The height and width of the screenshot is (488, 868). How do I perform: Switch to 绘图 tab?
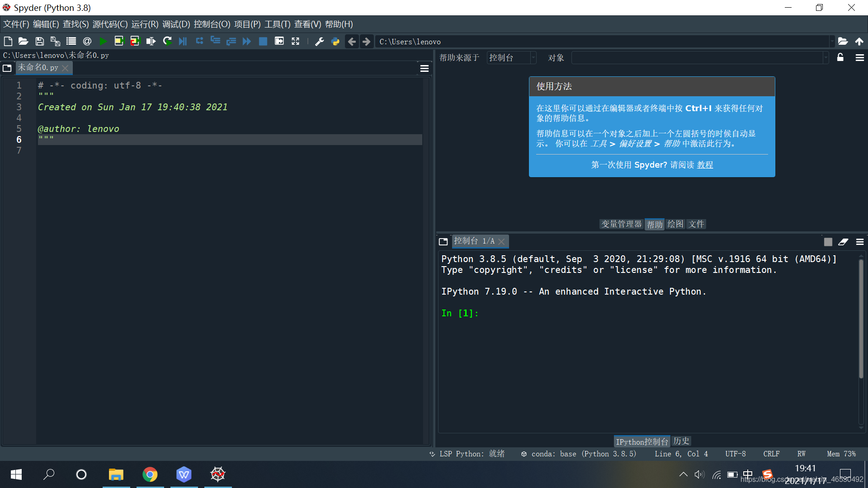pos(675,224)
